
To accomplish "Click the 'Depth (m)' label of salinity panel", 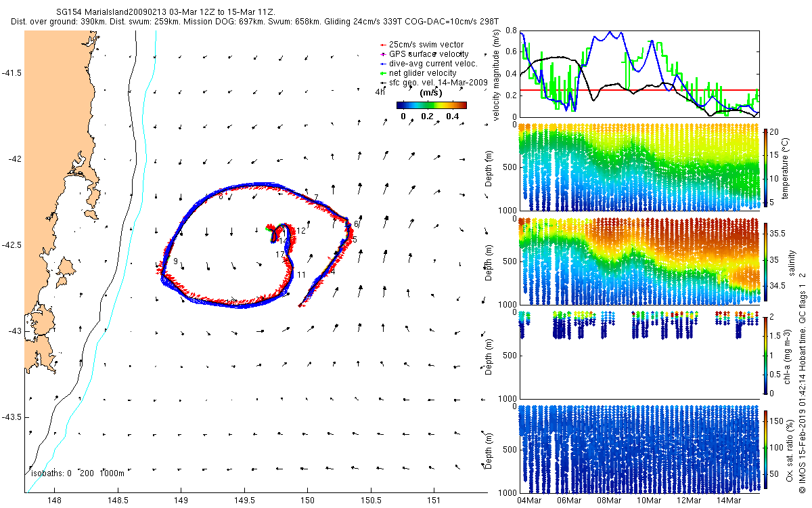I will coord(489,261).
